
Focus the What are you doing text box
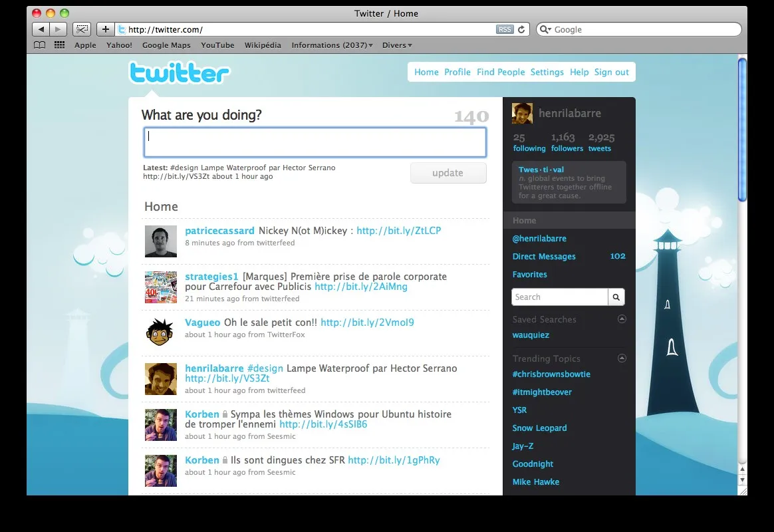pos(315,142)
